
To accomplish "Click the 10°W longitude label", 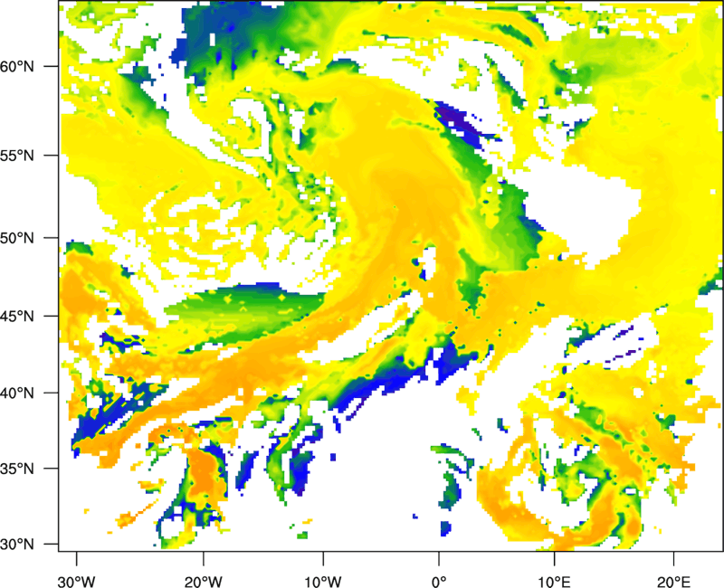I will pyautogui.click(x=323, y=582).
